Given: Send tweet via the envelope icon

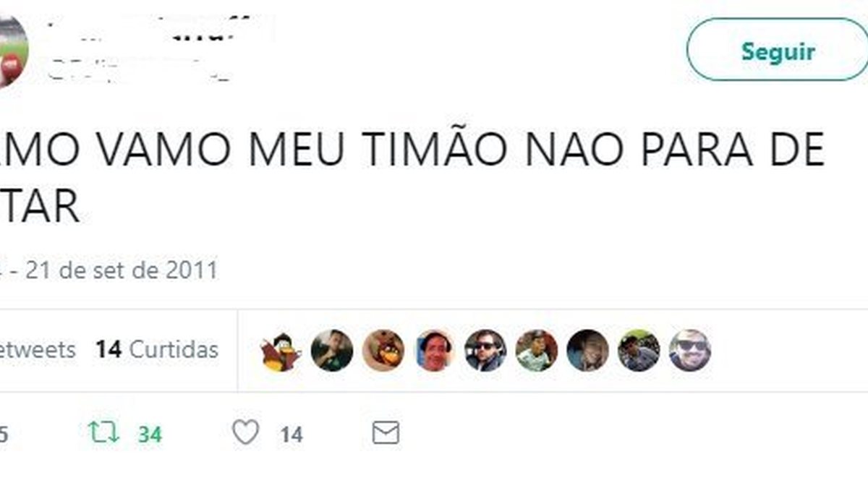Looking at the screenshot, I should click(x=386, y=432).
